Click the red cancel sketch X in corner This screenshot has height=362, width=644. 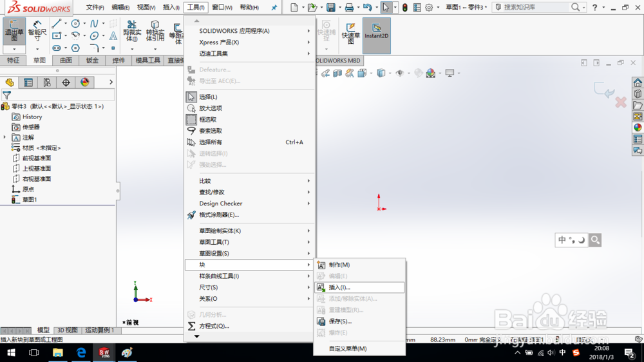pos(621,102)
